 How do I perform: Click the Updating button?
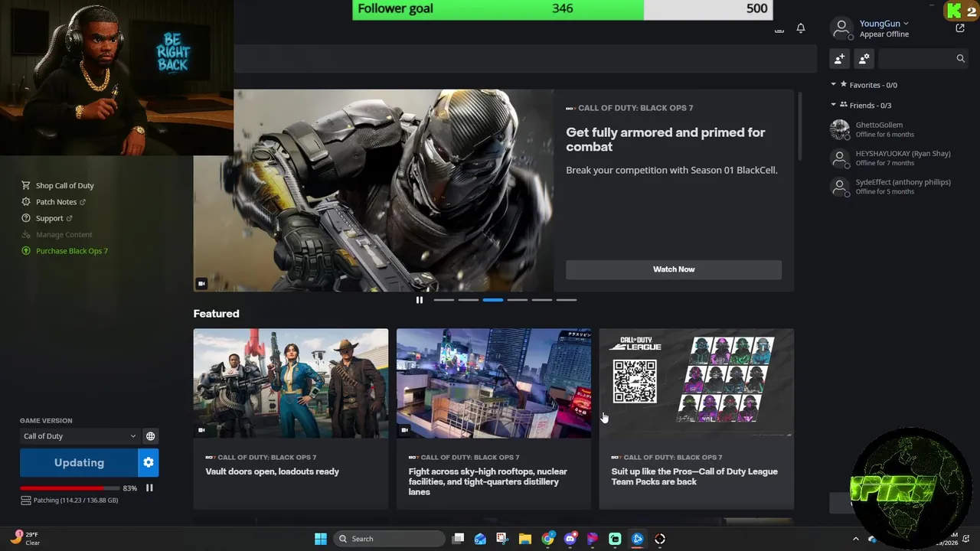[79, 462]
